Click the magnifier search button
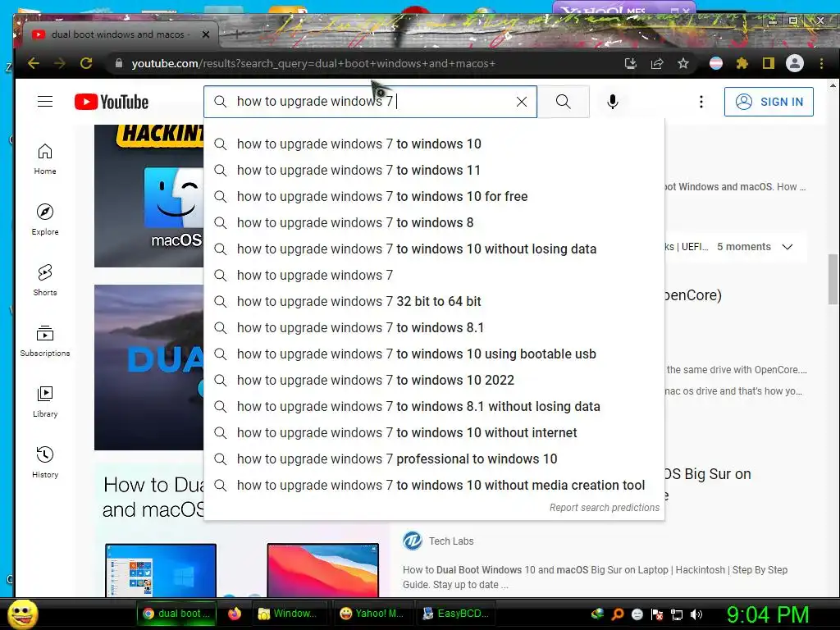The width and height of the screenshot is (840, 630). click(x=563, y=102)
